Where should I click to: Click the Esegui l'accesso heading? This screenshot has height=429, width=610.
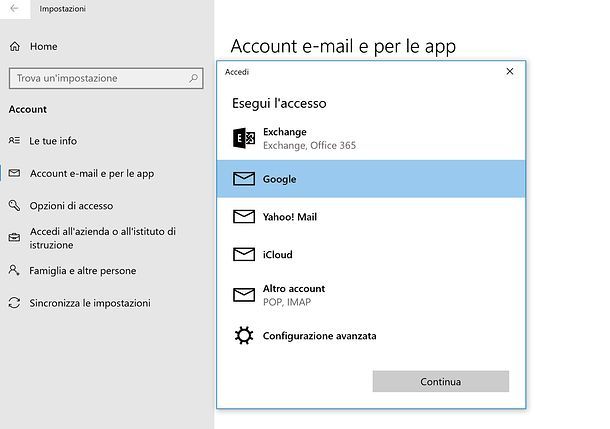tap(279, 103)
